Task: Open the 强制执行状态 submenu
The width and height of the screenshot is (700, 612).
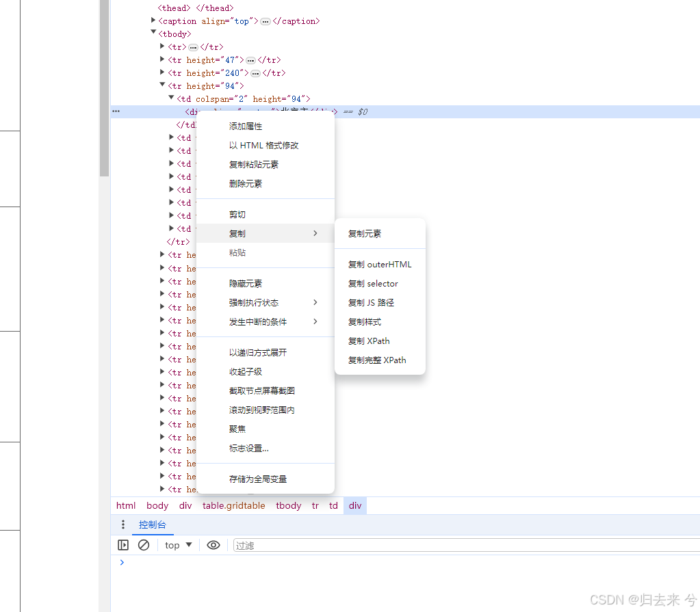Action: pyautogui.click(x=265, y=302)
